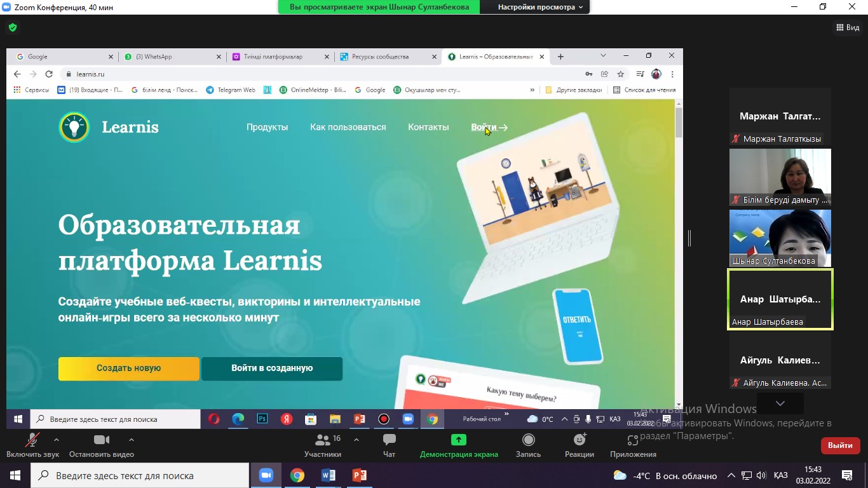This screenshot has height=488, width=868.
Task: Click Learnis logo
Action: [x=109, y=127]
